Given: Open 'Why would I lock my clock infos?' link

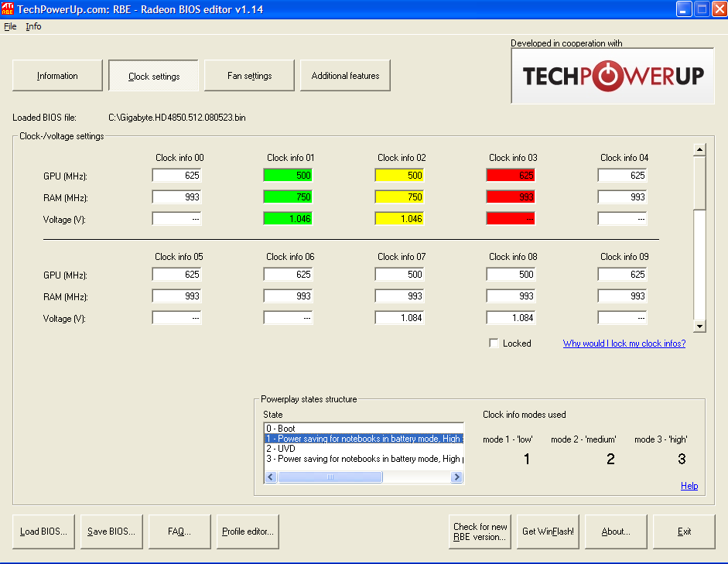Looking at the screenshot, I should pos(624,344).
